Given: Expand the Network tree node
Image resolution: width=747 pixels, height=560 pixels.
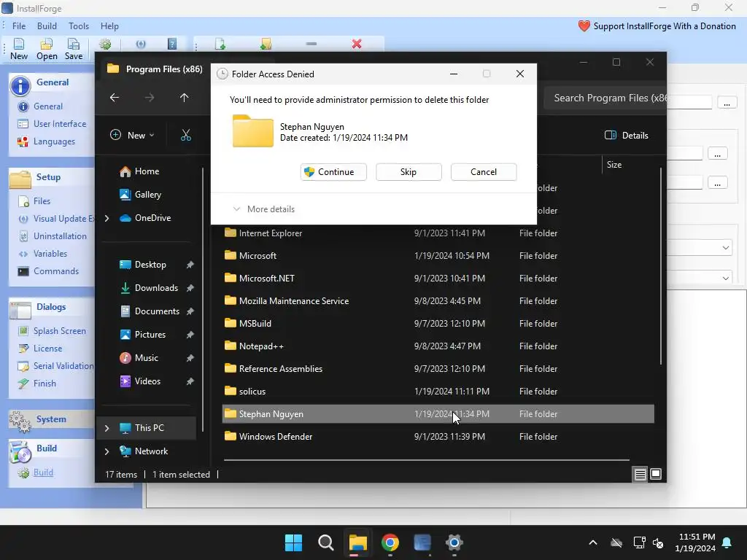Looking at the screenshot, I should 107,451.
